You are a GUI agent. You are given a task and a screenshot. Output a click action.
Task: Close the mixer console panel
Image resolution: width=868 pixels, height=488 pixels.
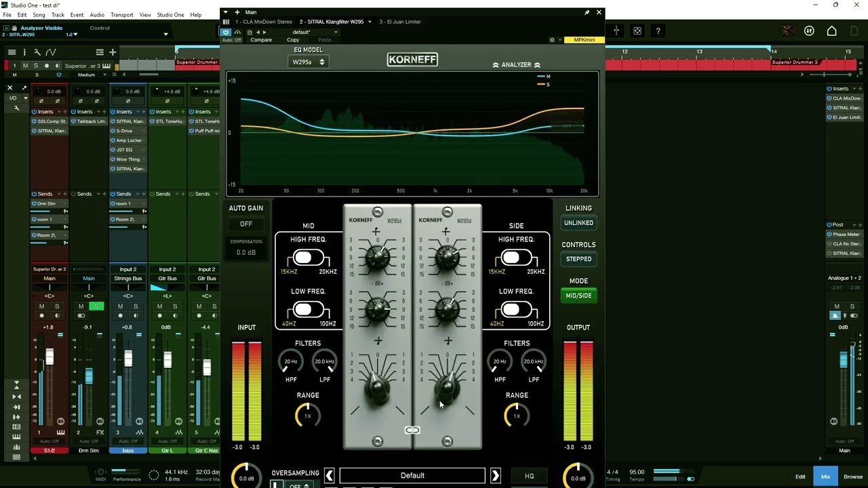pos(9,88)
